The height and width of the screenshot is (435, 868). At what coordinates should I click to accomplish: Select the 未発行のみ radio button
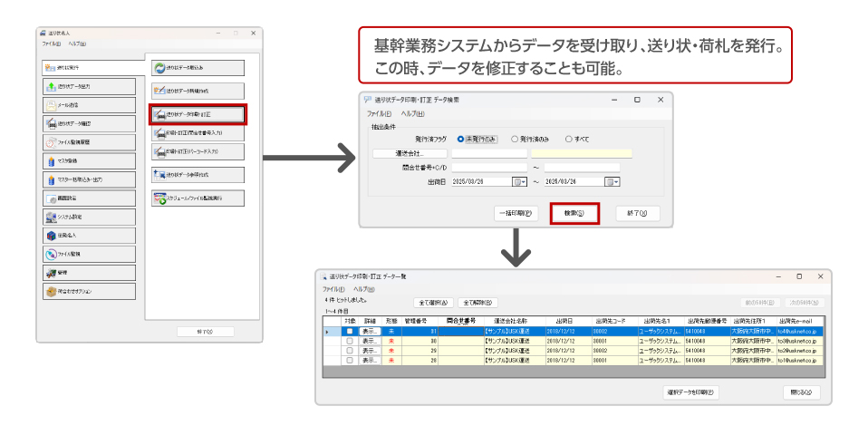click(x=460, y=139)
